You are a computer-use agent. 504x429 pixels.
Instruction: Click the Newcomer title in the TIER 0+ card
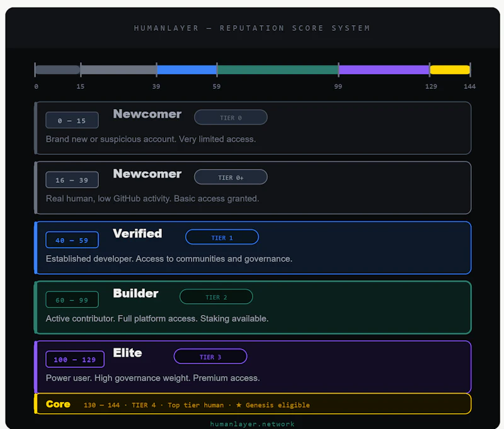(x=147, y=173)
